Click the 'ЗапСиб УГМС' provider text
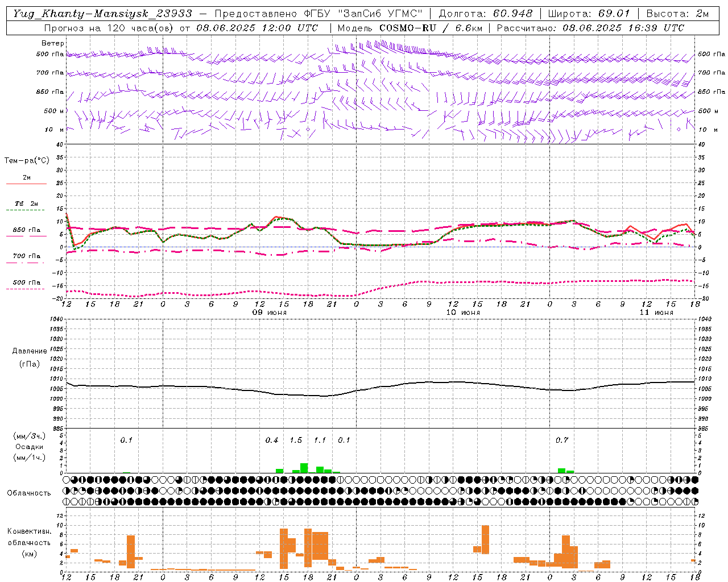The image size is (728, 582). [x=380, y=14]
